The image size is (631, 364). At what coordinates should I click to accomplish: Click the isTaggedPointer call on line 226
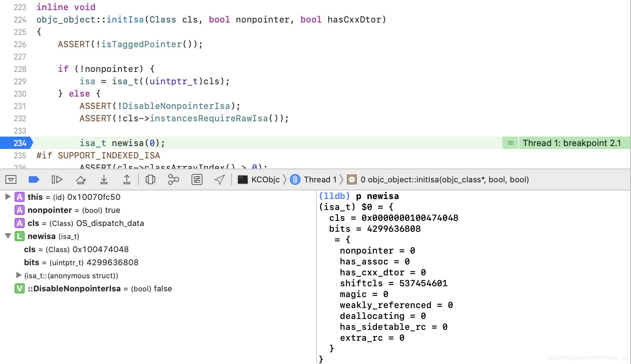(x=141, y=44)
